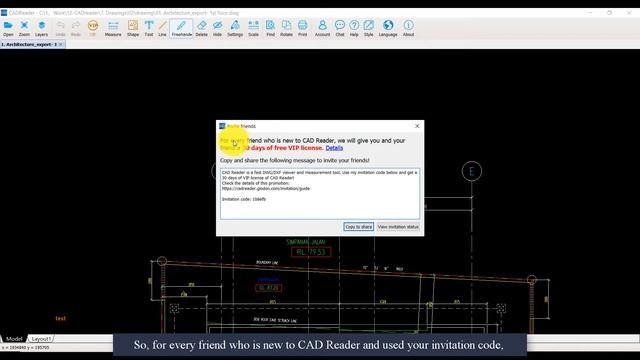640x360 pixels.
Task: Click the Print icon
Action: (x=302, y=29)
